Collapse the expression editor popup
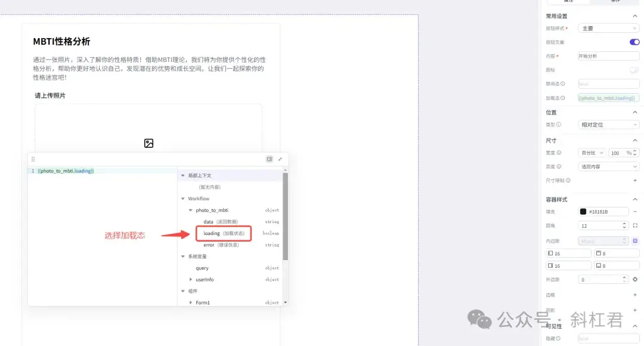 pyautogui.click(x=280, y=159)
